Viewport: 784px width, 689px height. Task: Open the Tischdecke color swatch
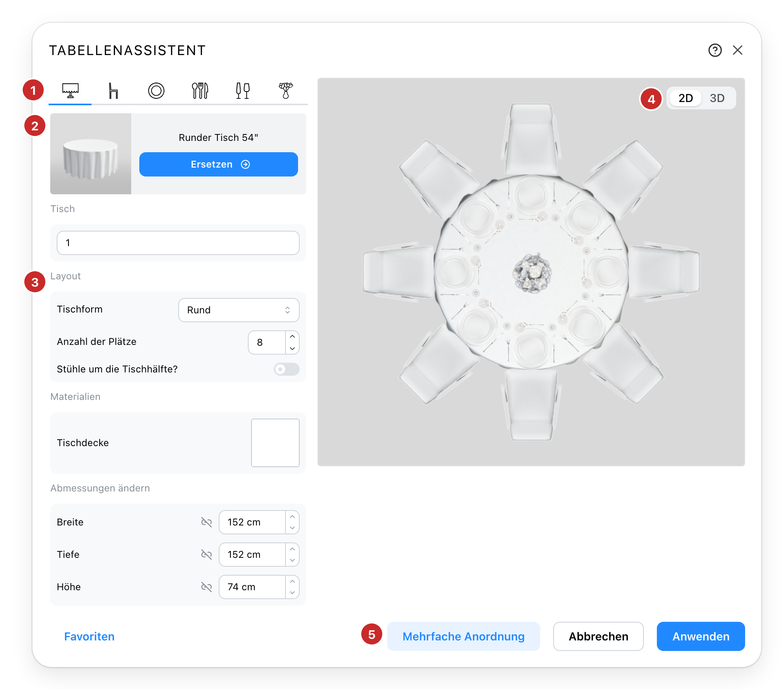(275, 443)
